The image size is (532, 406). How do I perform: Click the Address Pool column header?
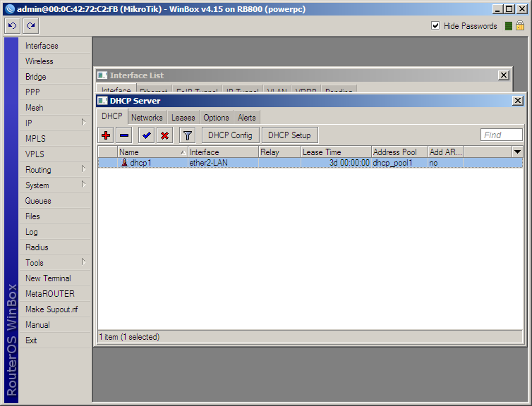[x=399, y=152]
